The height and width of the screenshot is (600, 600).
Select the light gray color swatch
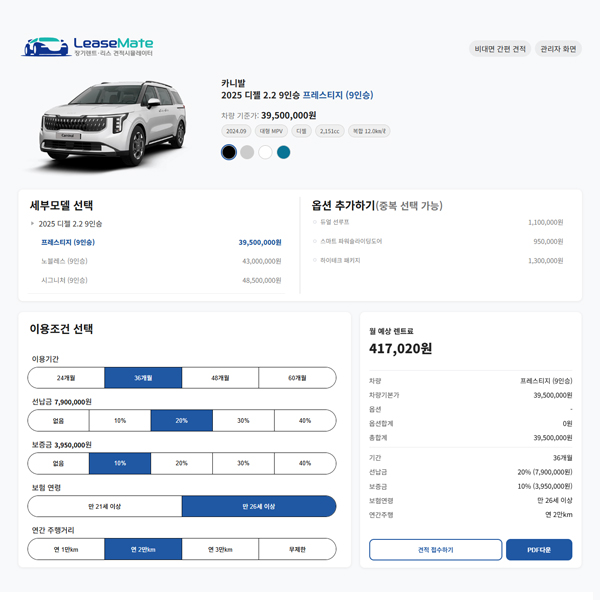pos(247,152)
